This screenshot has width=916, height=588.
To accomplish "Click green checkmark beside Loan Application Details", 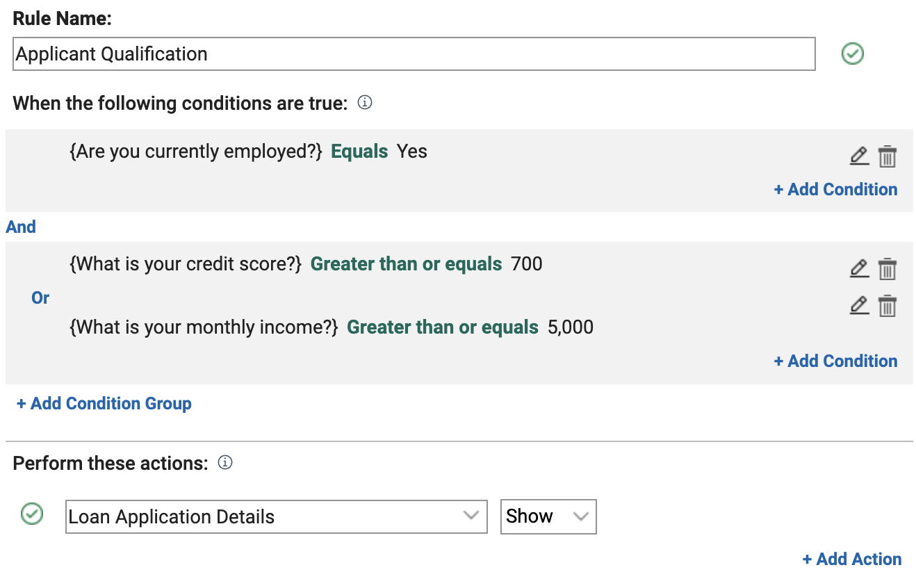I will pyautogui.click(x=32, y=514).
